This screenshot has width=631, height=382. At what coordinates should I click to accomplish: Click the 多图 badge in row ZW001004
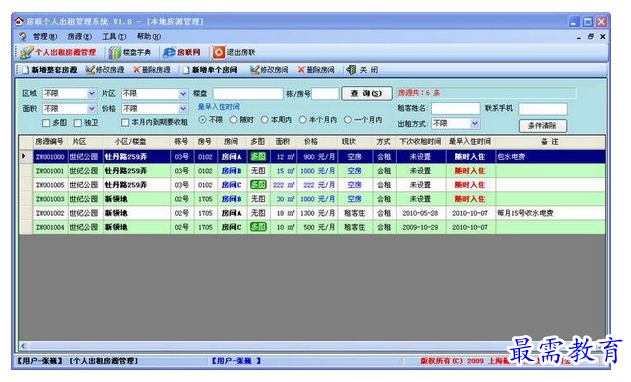click(258, 227)
